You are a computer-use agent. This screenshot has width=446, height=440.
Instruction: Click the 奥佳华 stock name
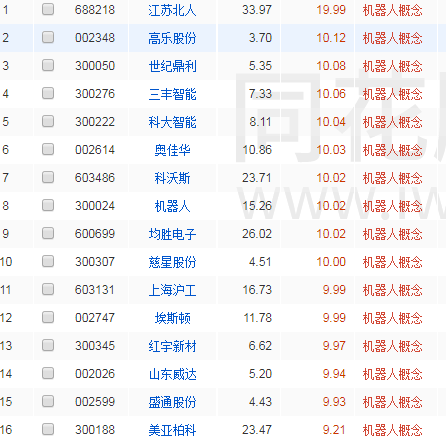click(x=172, y=150)
